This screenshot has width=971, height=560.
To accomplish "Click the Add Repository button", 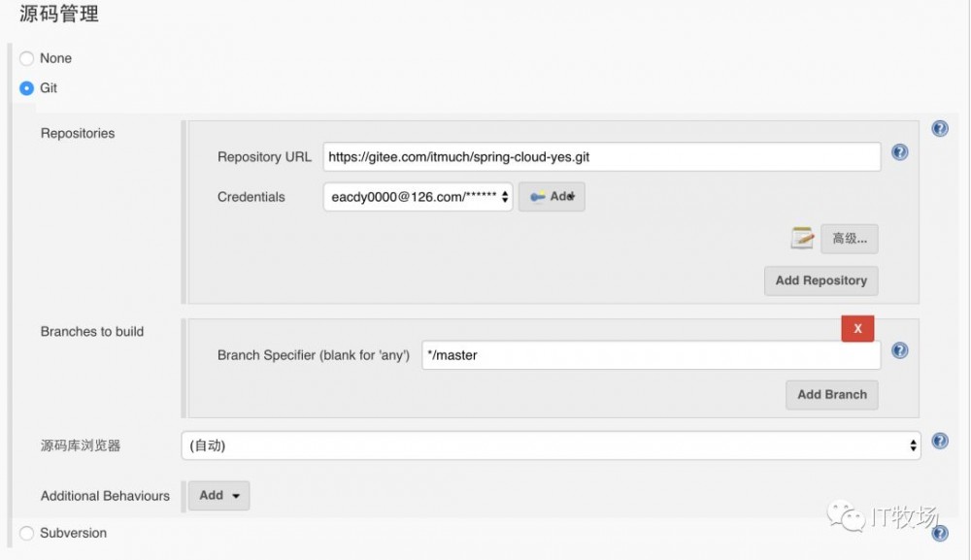I will 820,280.
